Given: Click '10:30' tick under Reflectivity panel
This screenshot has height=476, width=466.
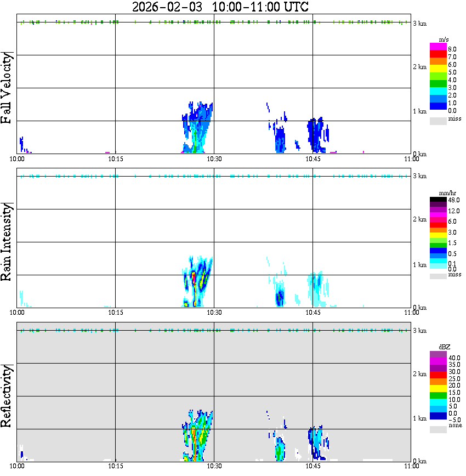Looking at the screenshot, I should tap(214, 466).
